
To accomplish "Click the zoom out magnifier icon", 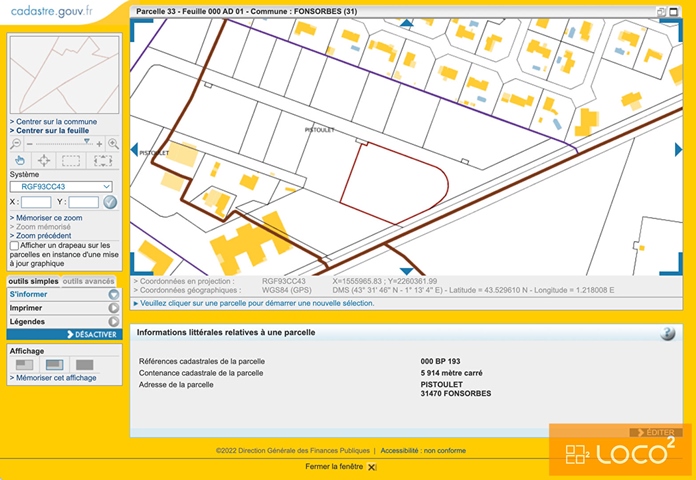I will click(x=16, y=144).
